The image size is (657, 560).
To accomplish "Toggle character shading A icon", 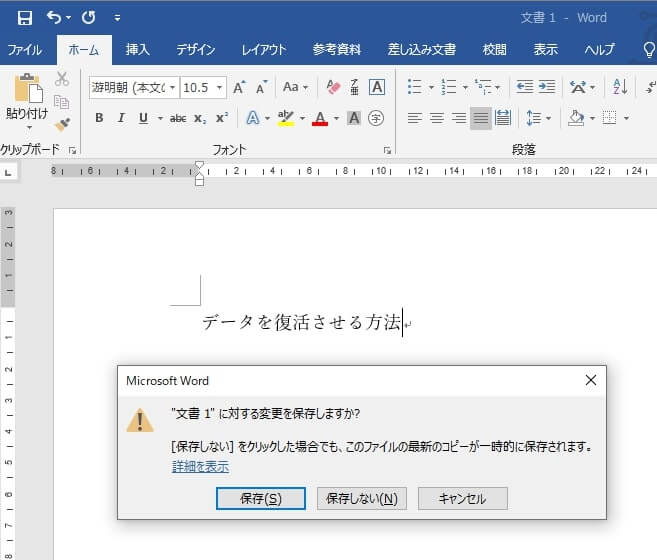I will (x=354, y=118).
